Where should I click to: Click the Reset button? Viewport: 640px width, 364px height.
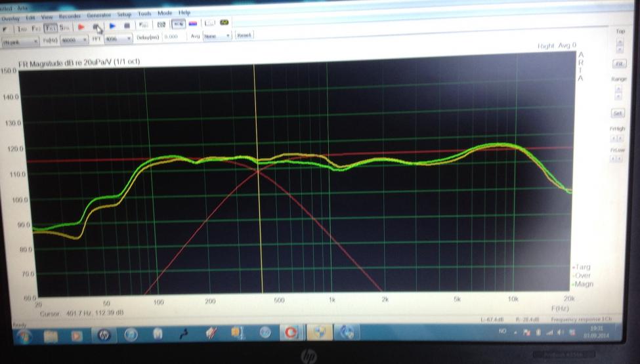pyautogui.click(x=244, y=35)
